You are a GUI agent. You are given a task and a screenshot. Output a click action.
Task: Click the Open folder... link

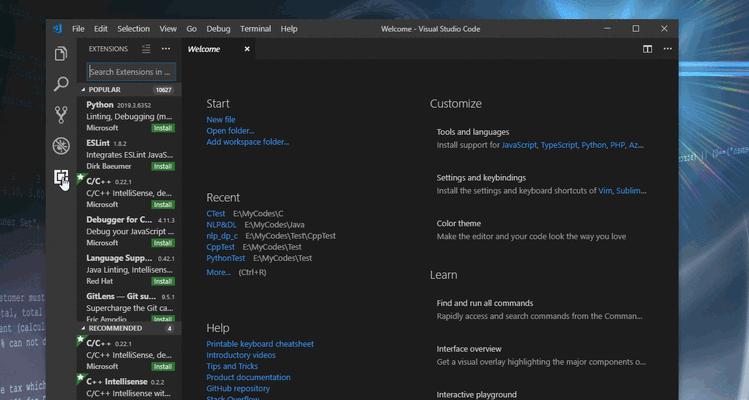230,130
